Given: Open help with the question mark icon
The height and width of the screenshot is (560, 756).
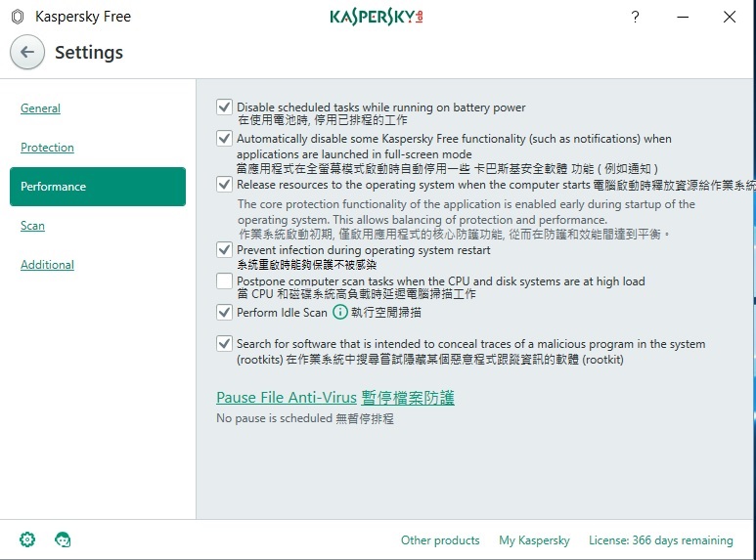Looking at the screenshot, I should point(636,17).
